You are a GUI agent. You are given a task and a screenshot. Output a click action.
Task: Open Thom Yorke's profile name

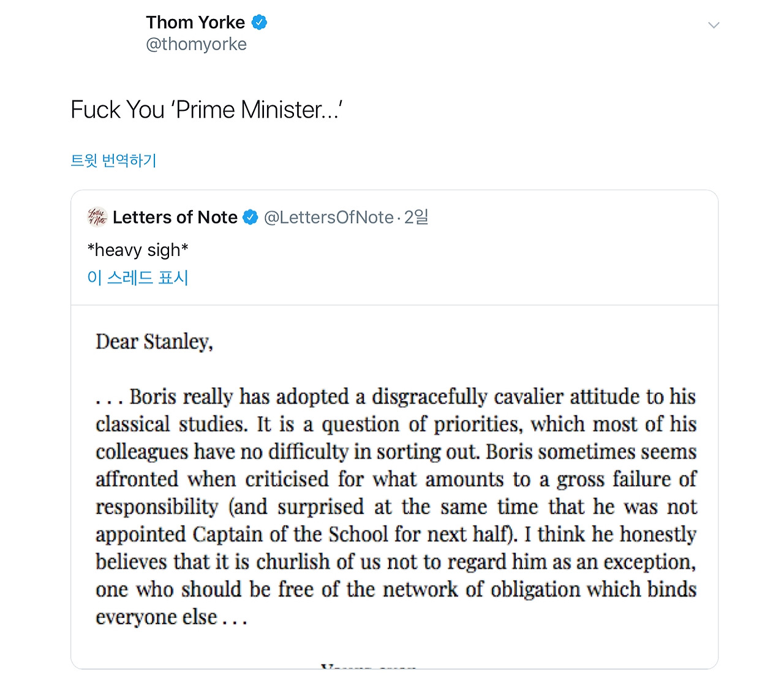(x=195, y=23)
